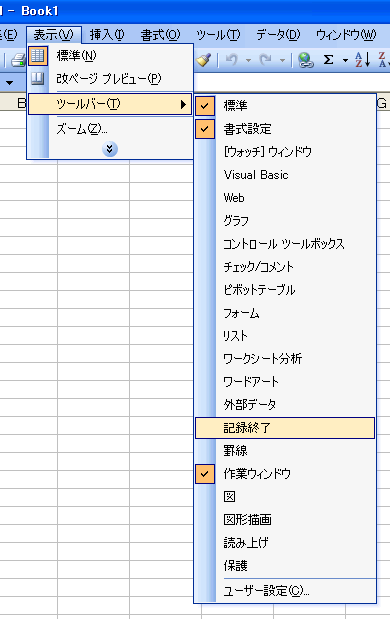Screen dimensions: 390x619
Task: Open the Undo history dropdown arrow
Action: [x=248, y=60]
